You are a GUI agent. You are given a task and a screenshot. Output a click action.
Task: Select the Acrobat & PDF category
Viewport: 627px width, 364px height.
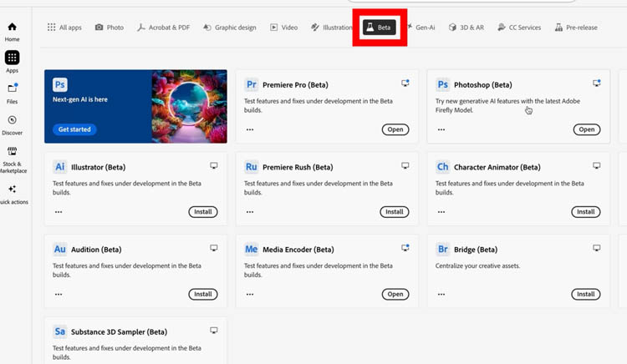pos(163,28)
